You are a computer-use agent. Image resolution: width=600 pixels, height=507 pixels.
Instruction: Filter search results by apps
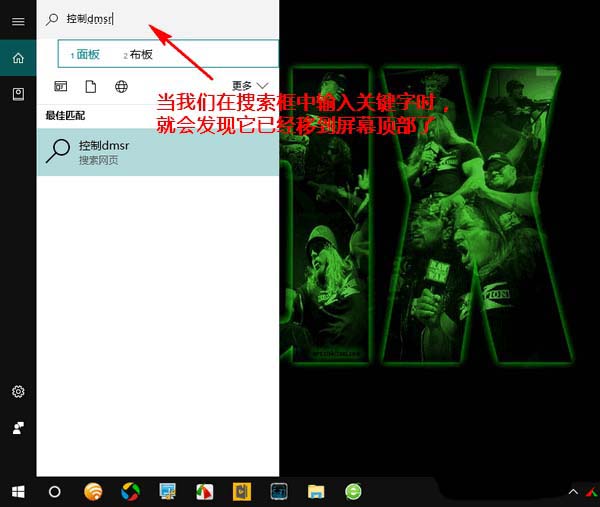click(61, 87)
